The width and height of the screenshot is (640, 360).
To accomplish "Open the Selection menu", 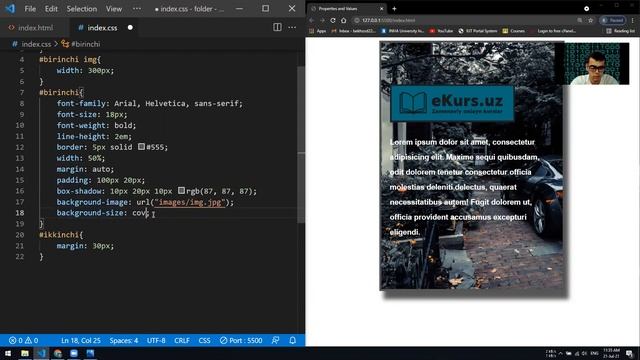I will [x=82, y=9].
